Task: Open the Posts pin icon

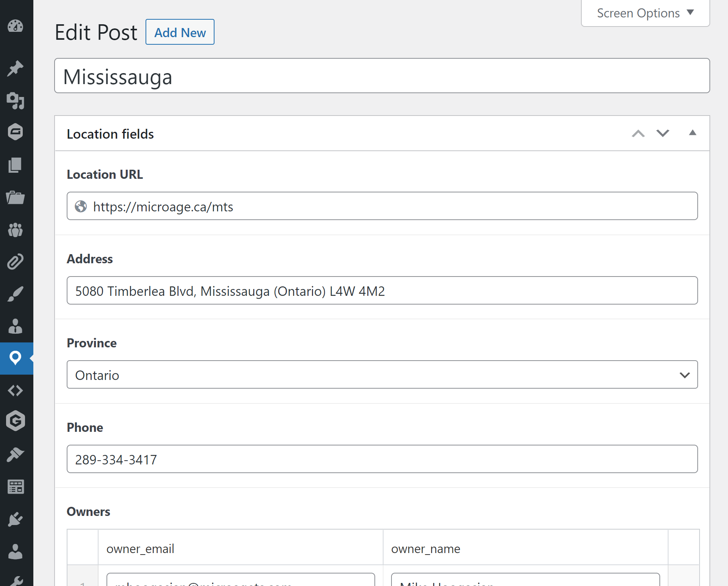Action: [x=16, y=68]
